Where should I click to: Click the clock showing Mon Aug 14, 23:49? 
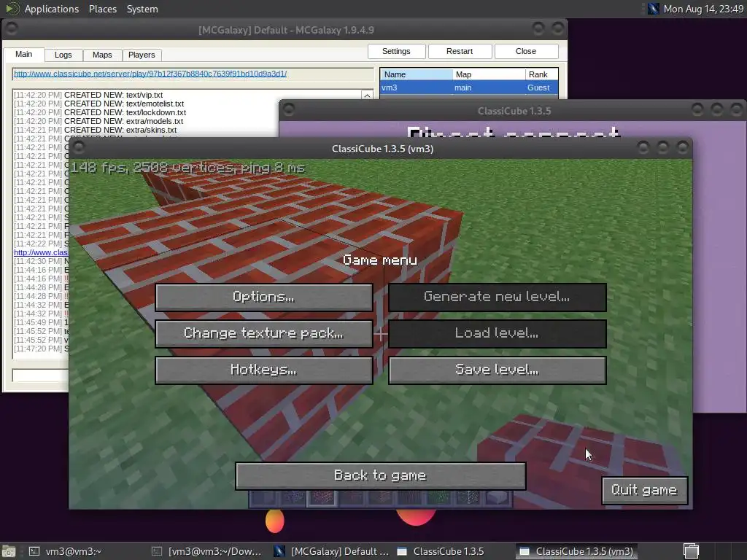pyautogui.click(x=703, y=9)
